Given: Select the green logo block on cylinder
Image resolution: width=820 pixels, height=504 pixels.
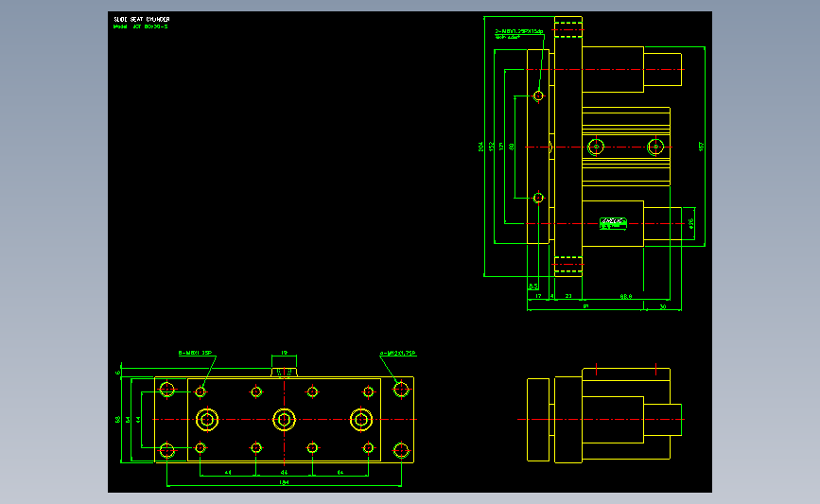Looking at the screenshot, I should pos(613,223).
